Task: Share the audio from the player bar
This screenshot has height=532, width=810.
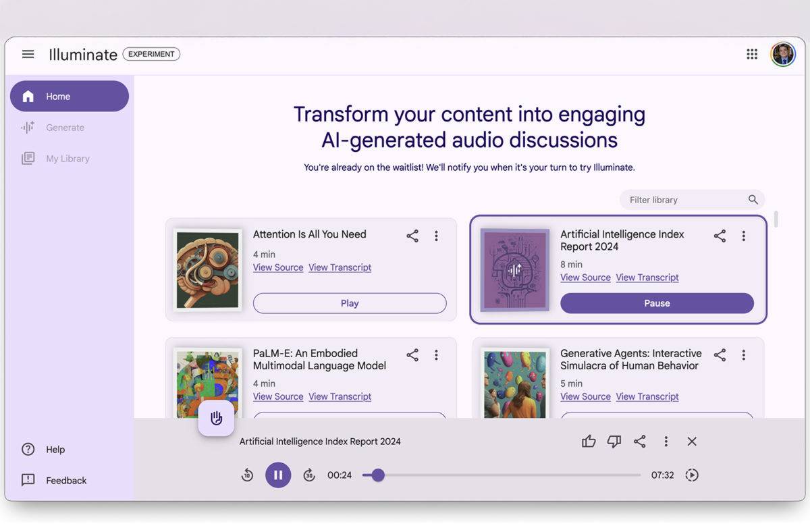Action: click(639, 441)
